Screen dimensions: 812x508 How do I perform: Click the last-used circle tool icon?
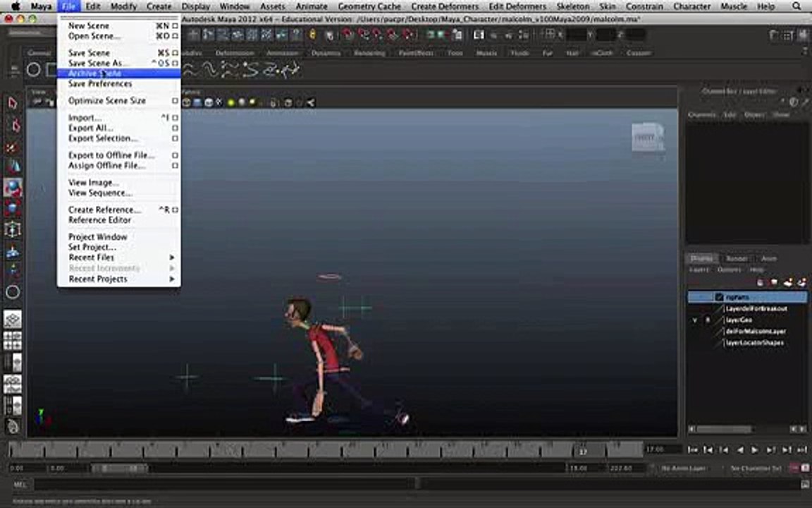click(x=13, y=292)
